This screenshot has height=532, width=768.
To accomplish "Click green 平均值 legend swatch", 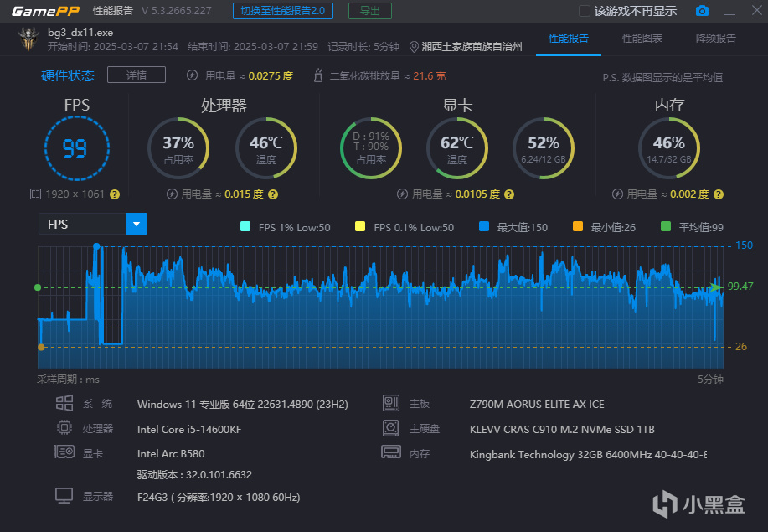I will click(x=666, y=226).
